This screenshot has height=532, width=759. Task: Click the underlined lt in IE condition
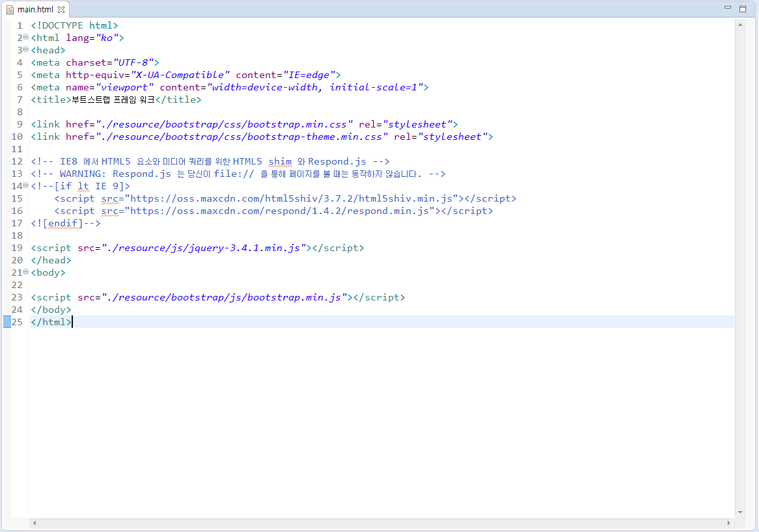click(83, 186)
